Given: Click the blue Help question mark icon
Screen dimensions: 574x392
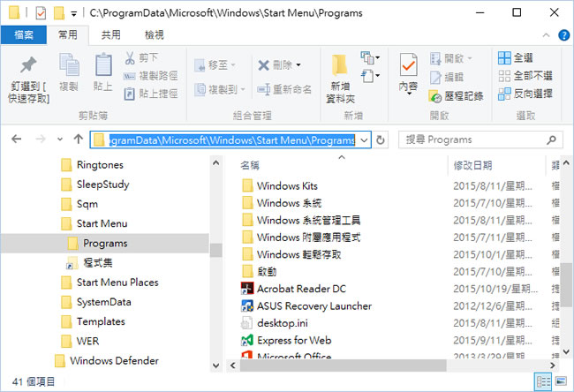Looking at the screenshot, I should 563,35.
